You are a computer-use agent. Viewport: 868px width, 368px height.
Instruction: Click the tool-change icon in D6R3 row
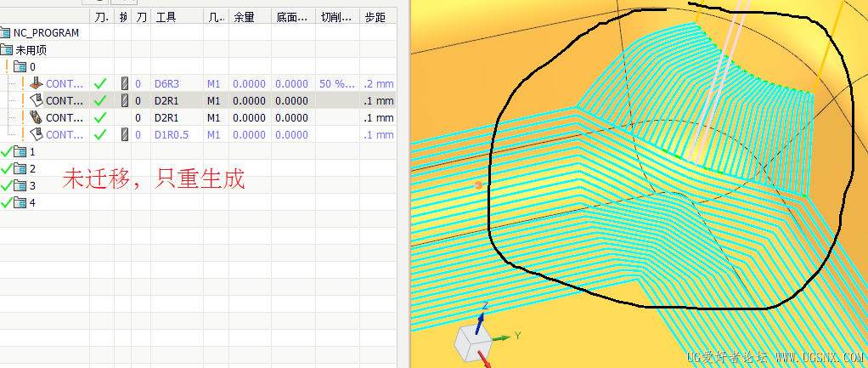125,84
